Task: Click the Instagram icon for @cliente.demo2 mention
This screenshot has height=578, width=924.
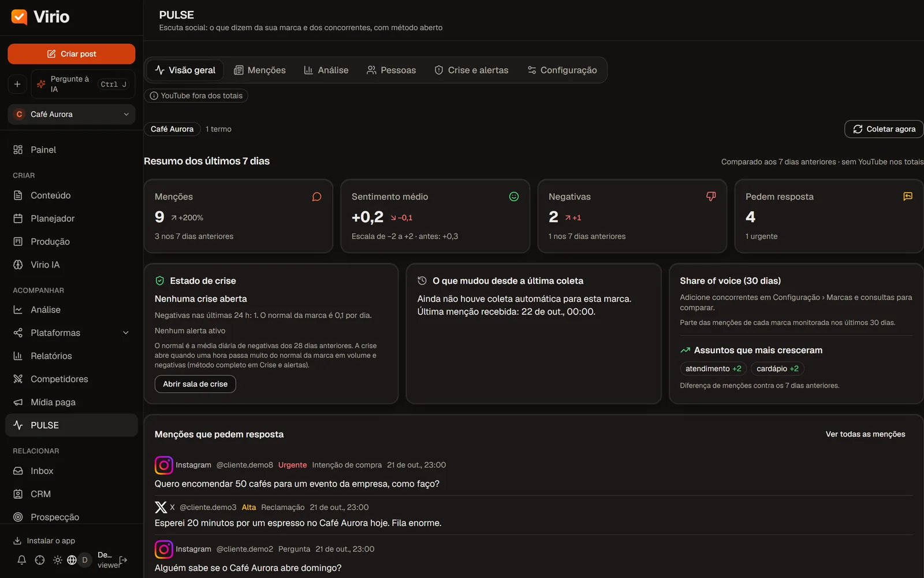Action: point(164,549)
